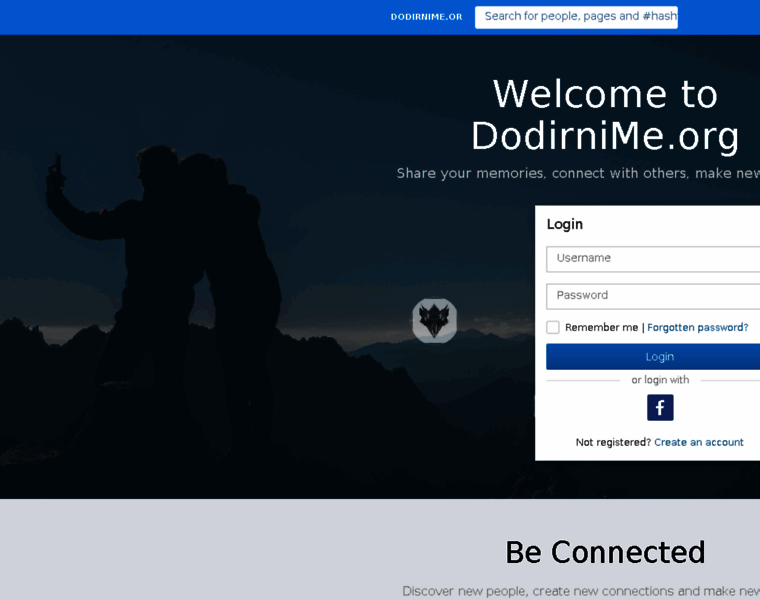Tick the Remember me checkbox

[553, 327]
